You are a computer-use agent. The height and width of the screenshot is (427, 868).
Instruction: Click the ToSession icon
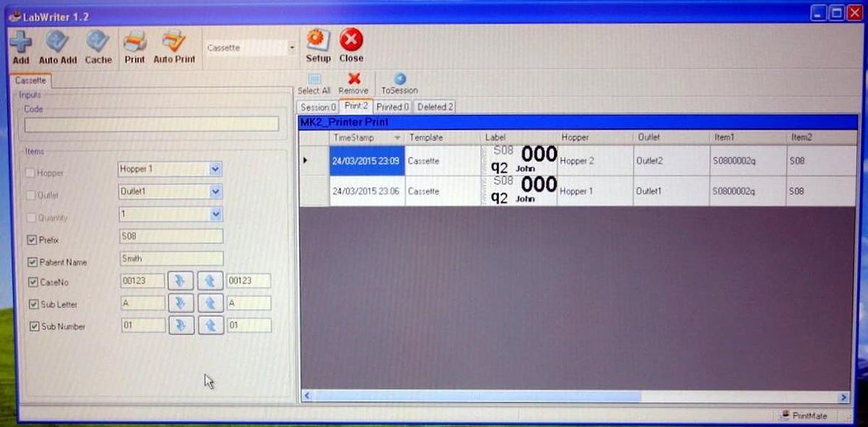point(399,79)
